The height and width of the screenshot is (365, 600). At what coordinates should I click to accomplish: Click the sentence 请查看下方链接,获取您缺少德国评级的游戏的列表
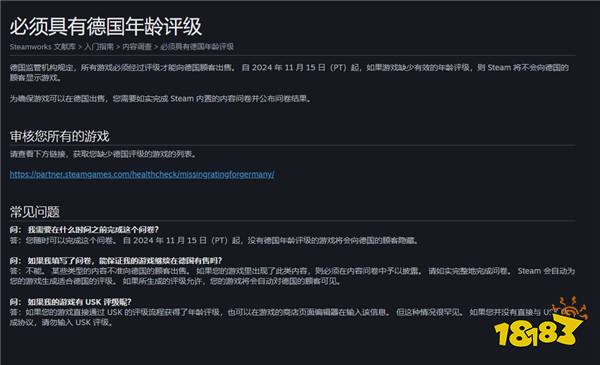pyautogui.click(x=104, y=154)
